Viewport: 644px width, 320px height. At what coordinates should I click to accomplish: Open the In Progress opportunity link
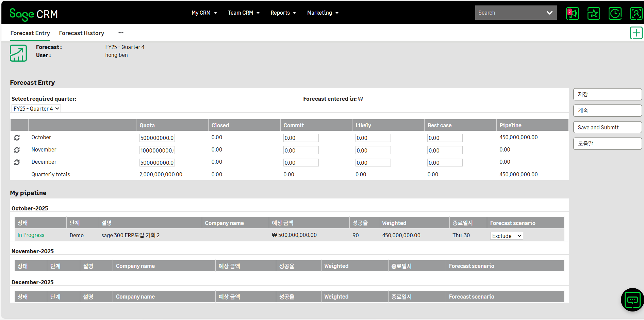point(31,235)
